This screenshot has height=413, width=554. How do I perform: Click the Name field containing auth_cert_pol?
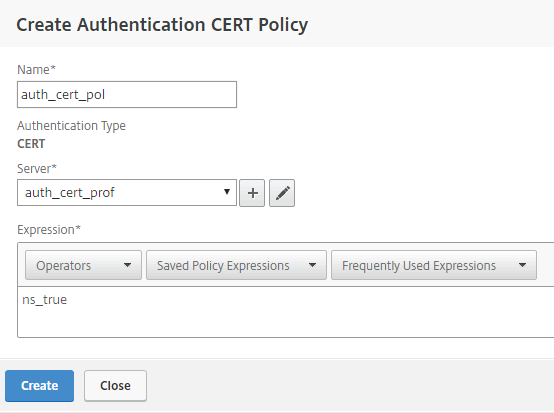coord(127,95)
